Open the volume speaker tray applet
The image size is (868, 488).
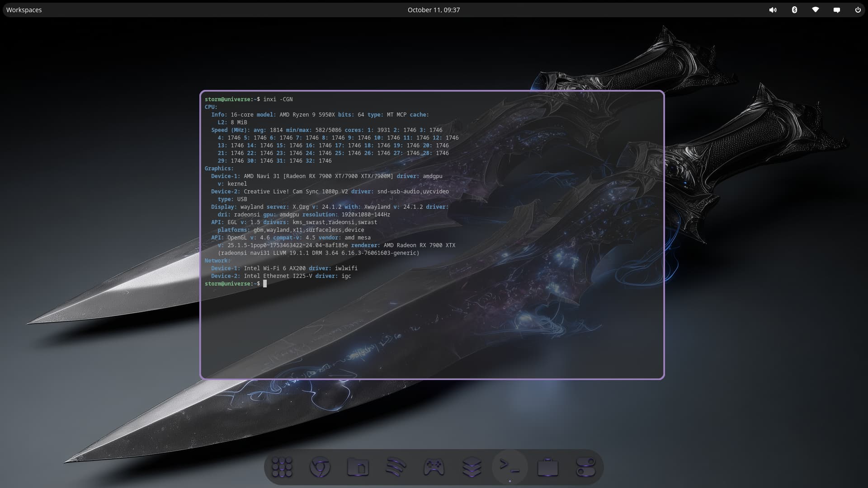(x=773, y=10)
